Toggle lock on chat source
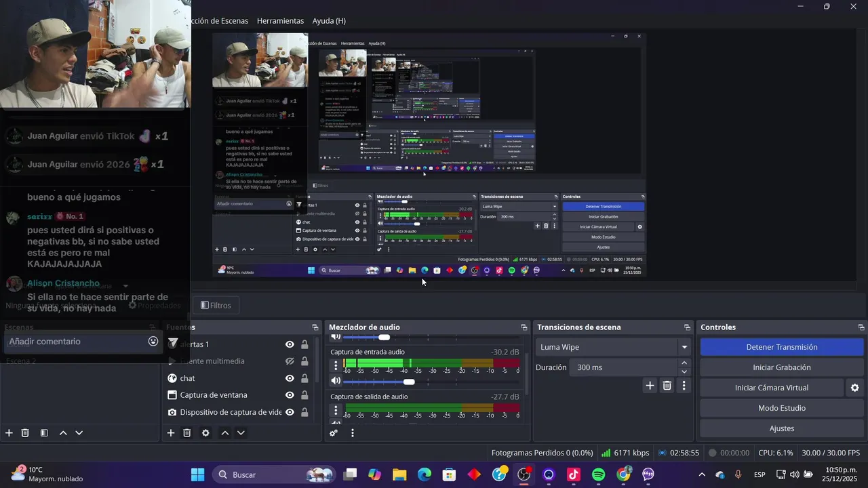This screenshot has height=488, width=868. 304,378
